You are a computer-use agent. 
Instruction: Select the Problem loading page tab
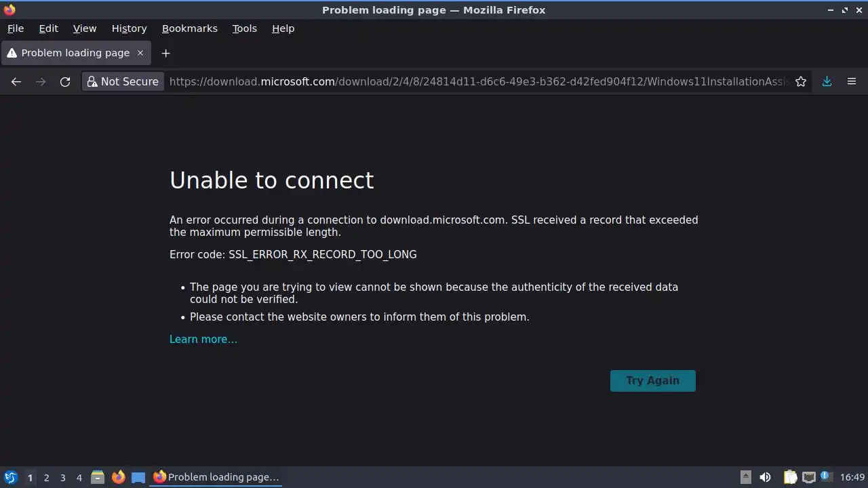[75, 53]
